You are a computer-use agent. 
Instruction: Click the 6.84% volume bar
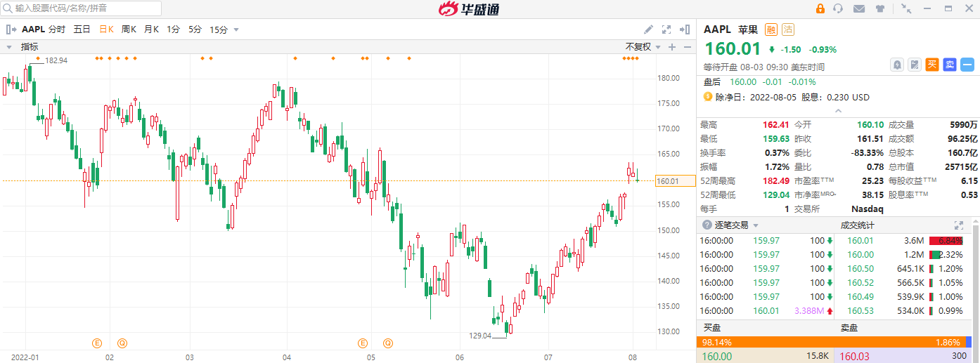(946, 240)
